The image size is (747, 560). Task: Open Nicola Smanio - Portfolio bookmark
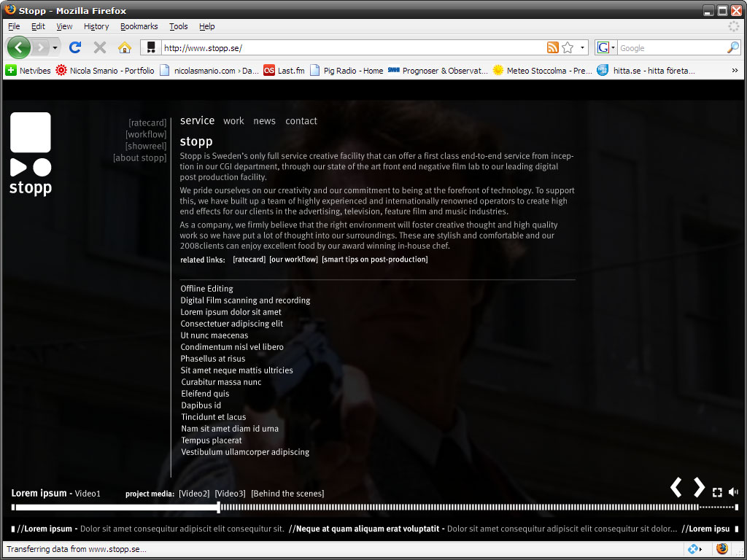click(x=105, y=71)
